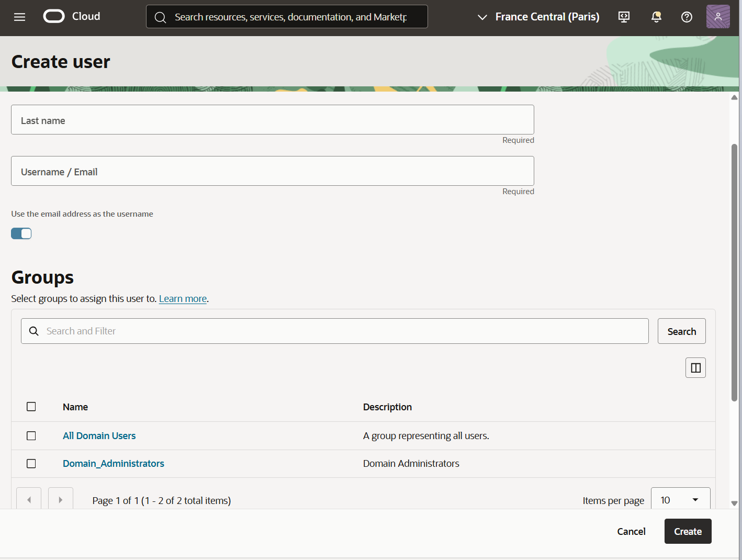The height and width of the screenshot is (560, 742).
Task: Open the notifications bell
Action: [656, 17]
